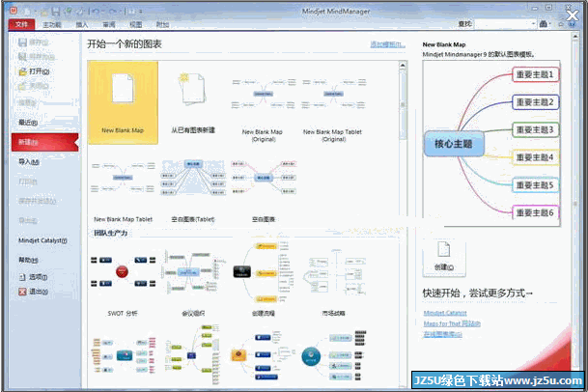The height and width of the screenshot is (392, 588).
Task: Click the Open folder icon in quick toolbar
Action: 43,12
